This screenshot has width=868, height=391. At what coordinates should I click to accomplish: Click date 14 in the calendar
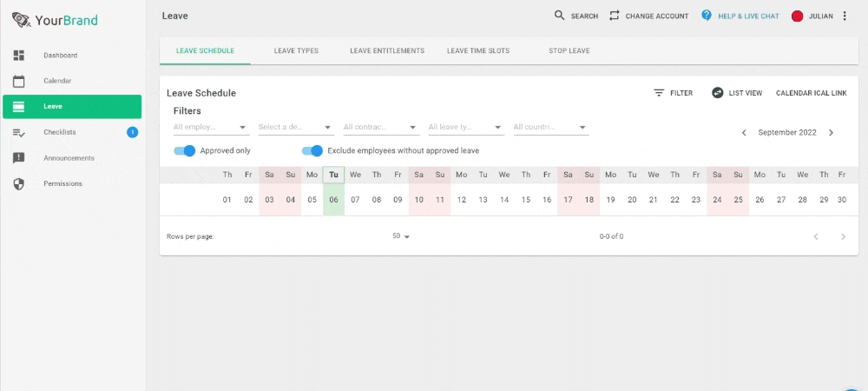pos(504,200)
